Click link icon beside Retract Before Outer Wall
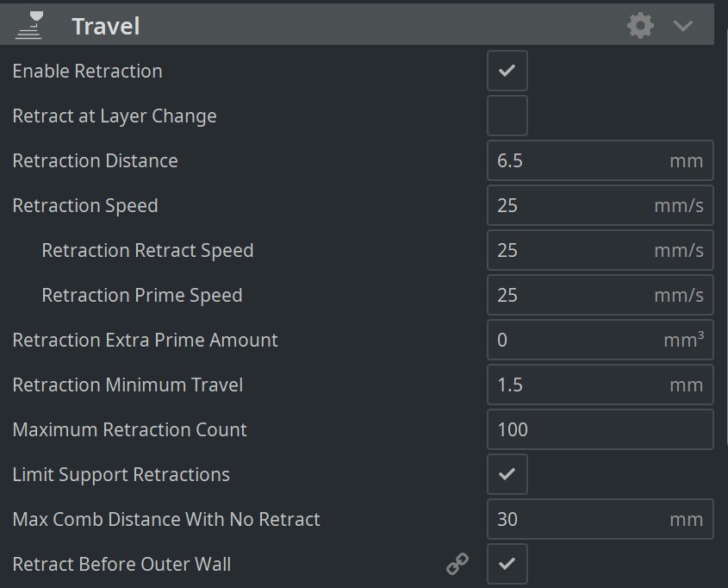This screenshot has width=728, height=588. [457, 564]
